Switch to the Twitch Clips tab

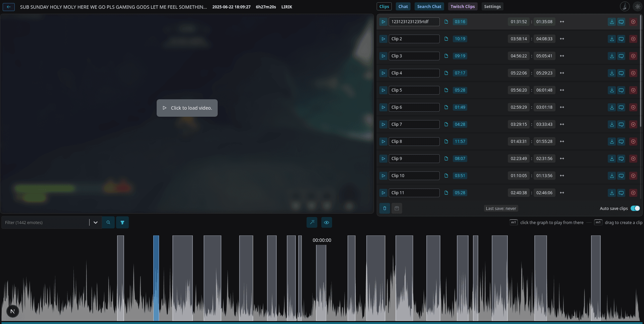pos(463,7)
